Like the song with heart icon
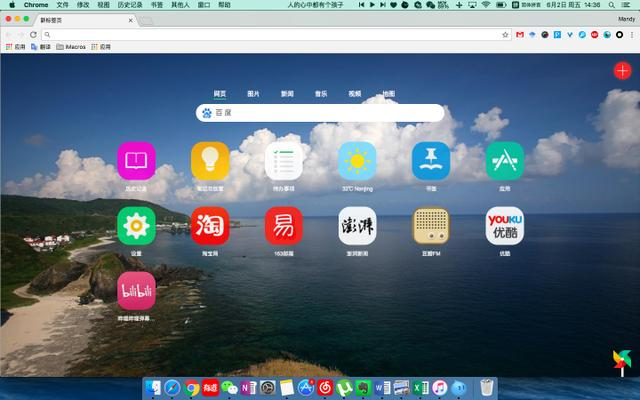Viewport: 640px width, 400px height. [393, 5]
